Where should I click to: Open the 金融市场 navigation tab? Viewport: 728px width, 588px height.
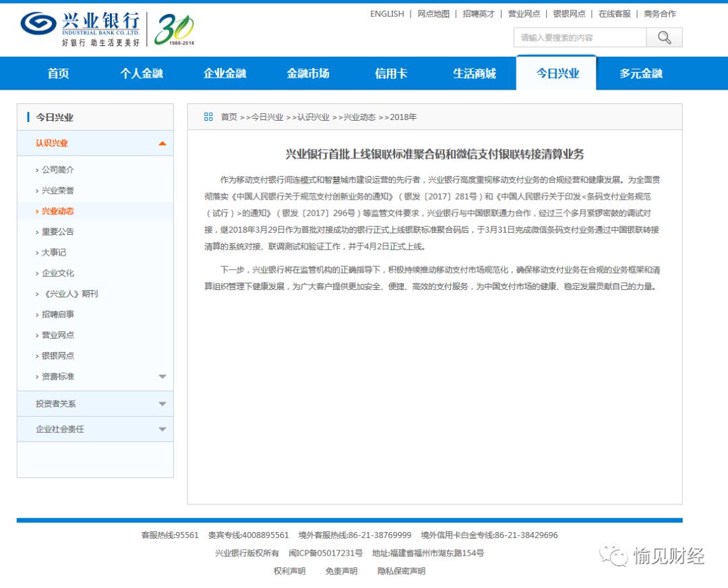click(308, 73)
